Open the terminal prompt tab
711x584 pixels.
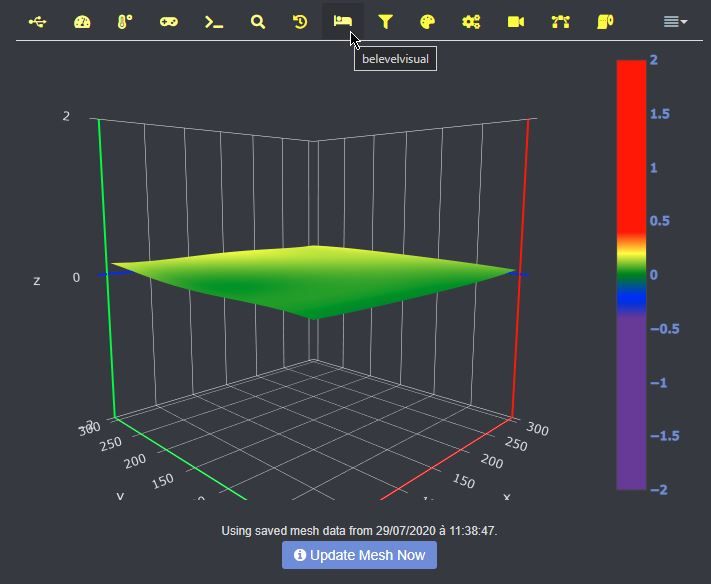(x=214, y=21)
